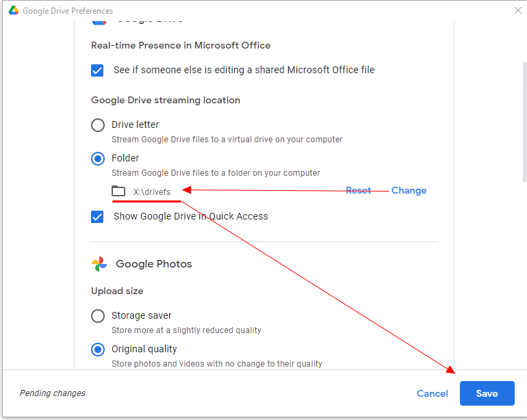527x420 pixels.
Task: Click 'Stream Google Drive files to a folder' description
Action: coord(216,173)
